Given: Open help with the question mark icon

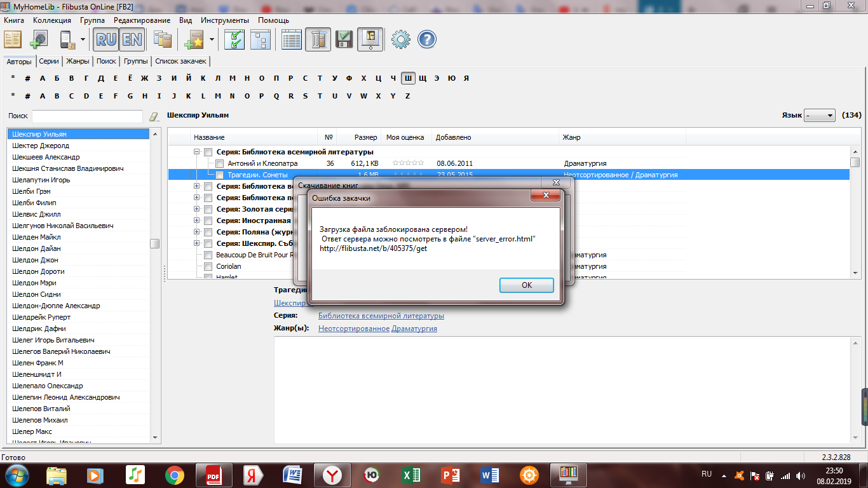Looking at the screenshot, I should [x=427, y=39].
